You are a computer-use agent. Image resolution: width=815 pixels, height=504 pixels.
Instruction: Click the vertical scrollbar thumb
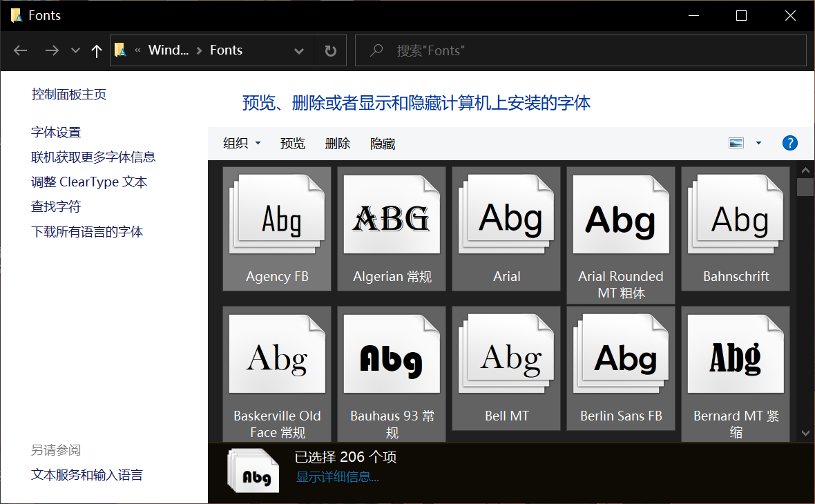[x=805, y=186]
